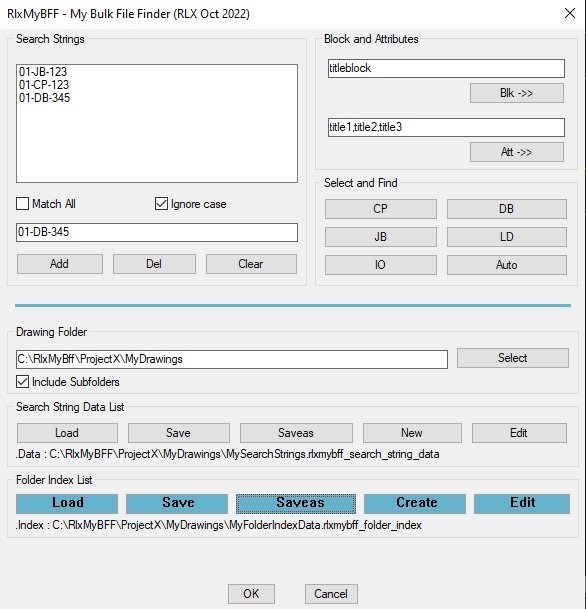
Task: Click the Drawing Folder path field
Action: pos(232,359)
